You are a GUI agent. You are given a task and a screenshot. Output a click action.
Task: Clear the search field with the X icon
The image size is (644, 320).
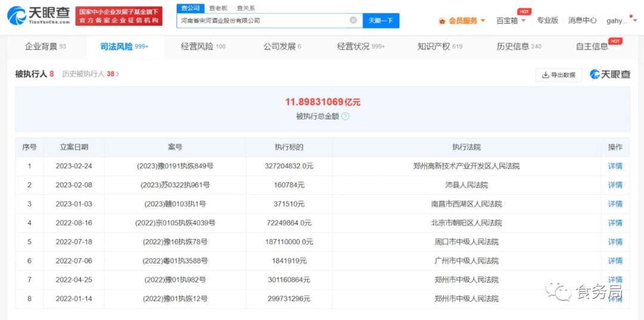point(353,20)
